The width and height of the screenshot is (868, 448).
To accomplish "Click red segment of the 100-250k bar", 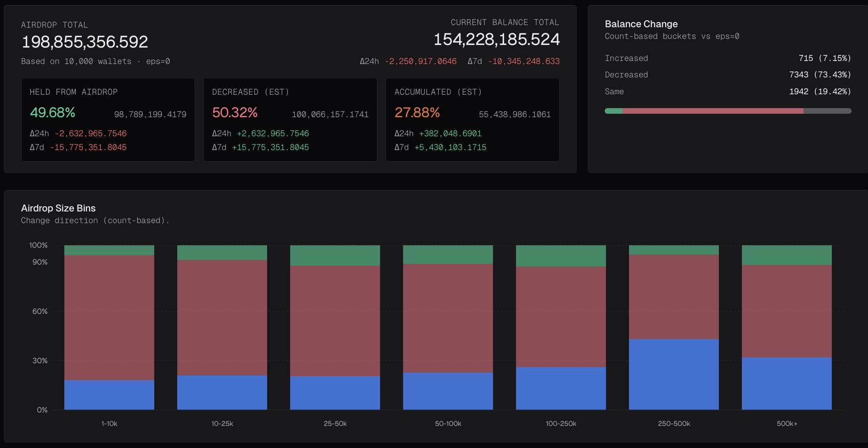I will (561, 316).
